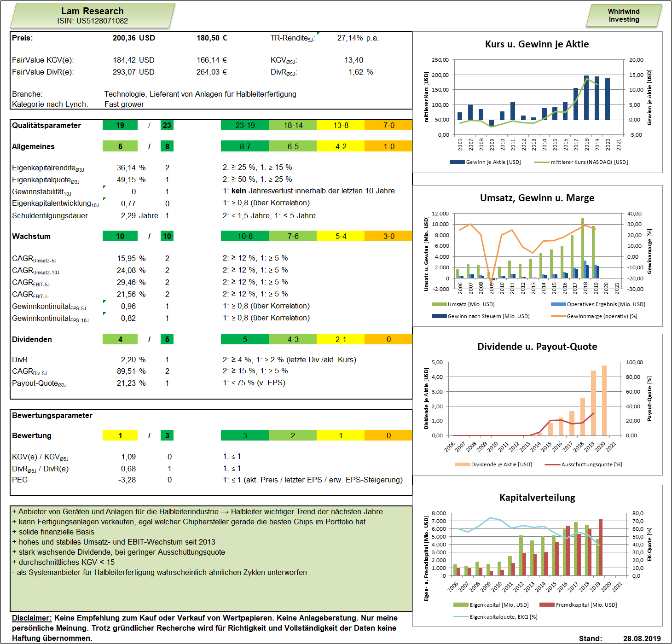The height and width of the screenshot is (644, 672).
Task: Click the Gewinn je Aktie legend entry
Action: coord(485,162)
